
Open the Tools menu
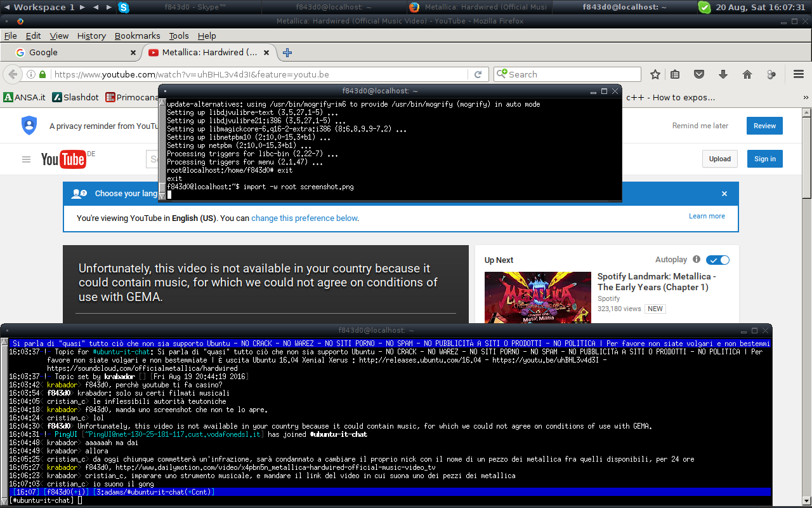[179, 36]
